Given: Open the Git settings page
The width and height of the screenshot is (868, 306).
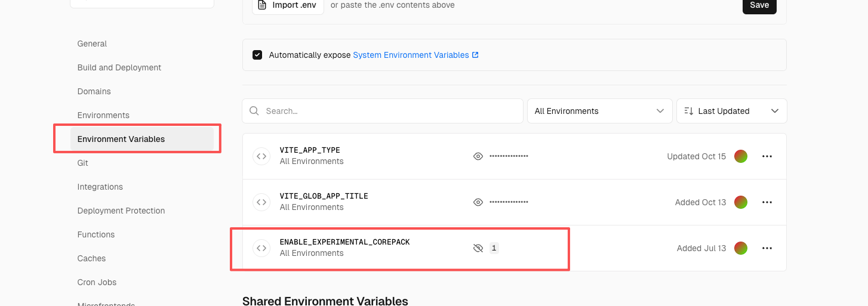Looking at the screenshot, I should pyautogui.click(x=83, y=163).
